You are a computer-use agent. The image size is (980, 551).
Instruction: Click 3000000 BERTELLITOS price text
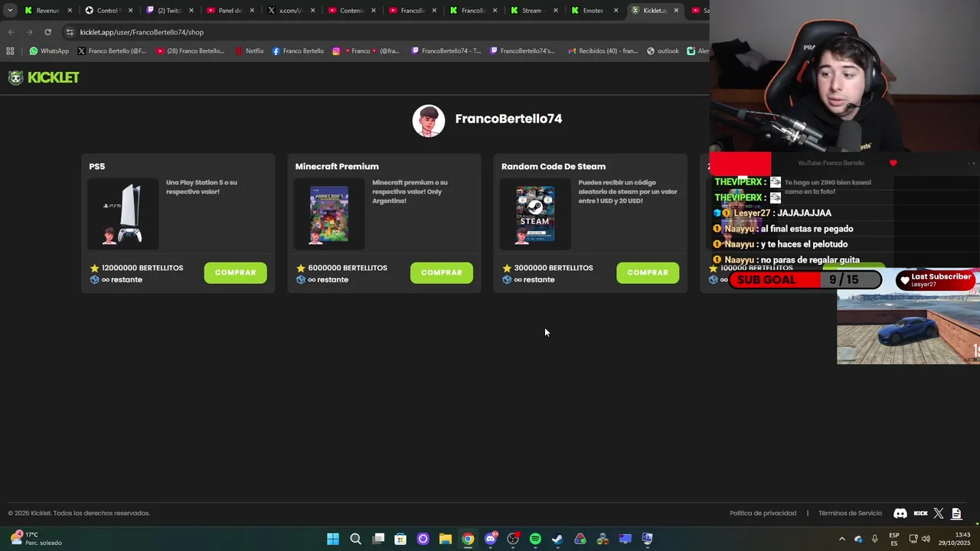[x=554, y=268]
